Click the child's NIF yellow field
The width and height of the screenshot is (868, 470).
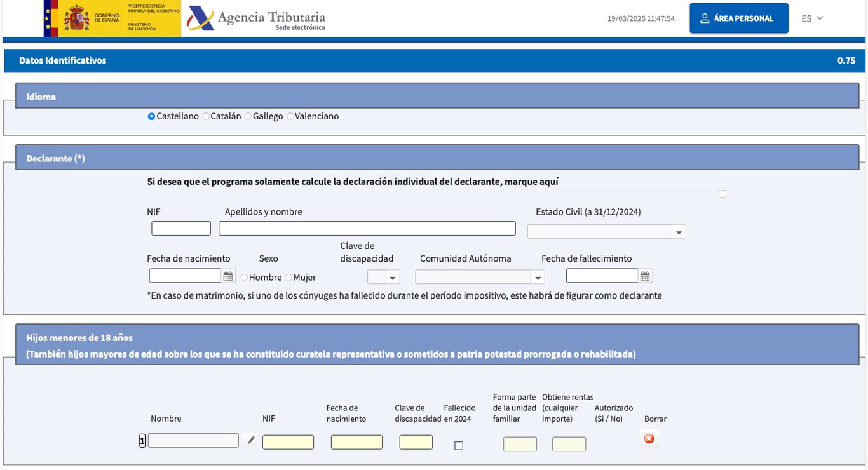tap(288, 442)
